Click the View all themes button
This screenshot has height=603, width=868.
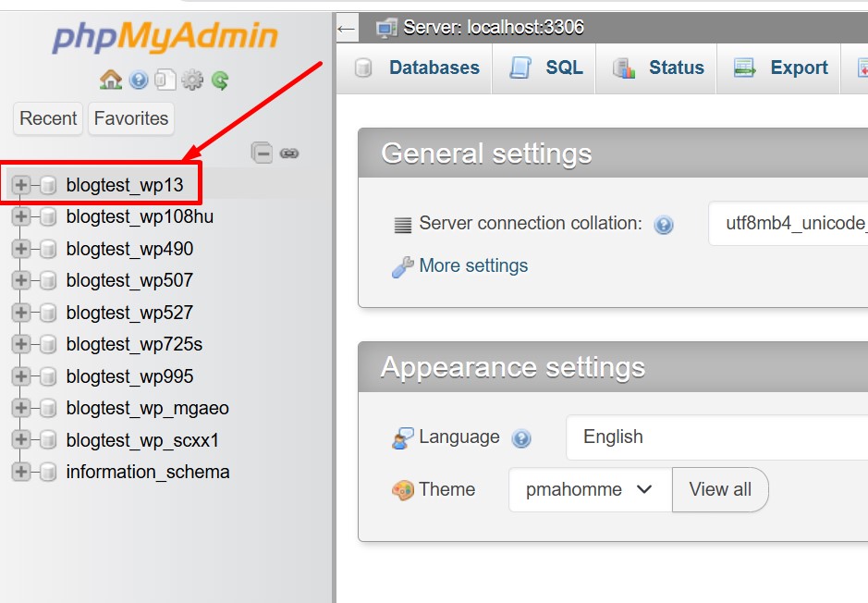(720, 490)
